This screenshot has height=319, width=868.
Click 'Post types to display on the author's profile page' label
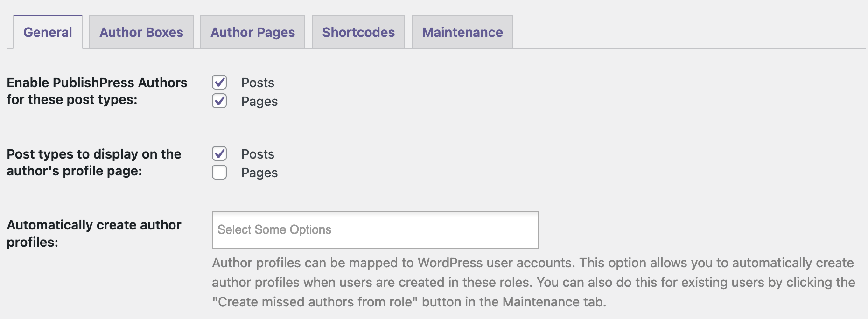(x=94, y=162)
